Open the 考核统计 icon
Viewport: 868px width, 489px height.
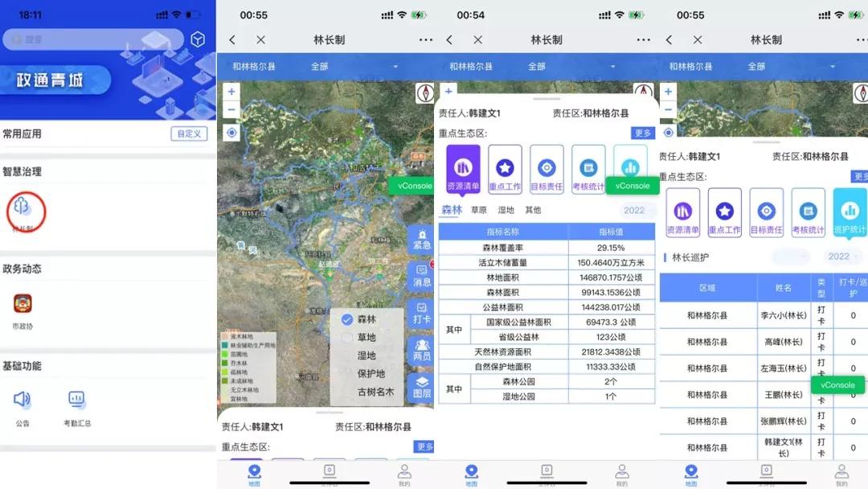click(x=588, y=167)
